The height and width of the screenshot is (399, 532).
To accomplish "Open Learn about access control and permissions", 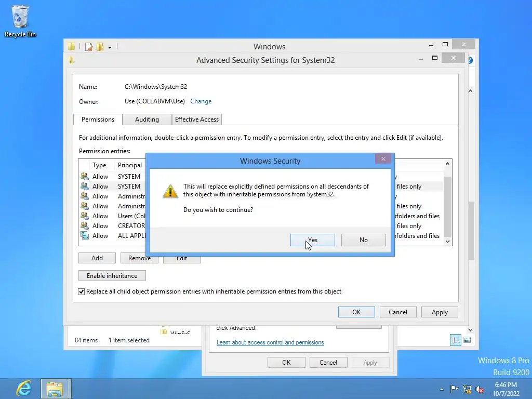I will click(270, 342).
